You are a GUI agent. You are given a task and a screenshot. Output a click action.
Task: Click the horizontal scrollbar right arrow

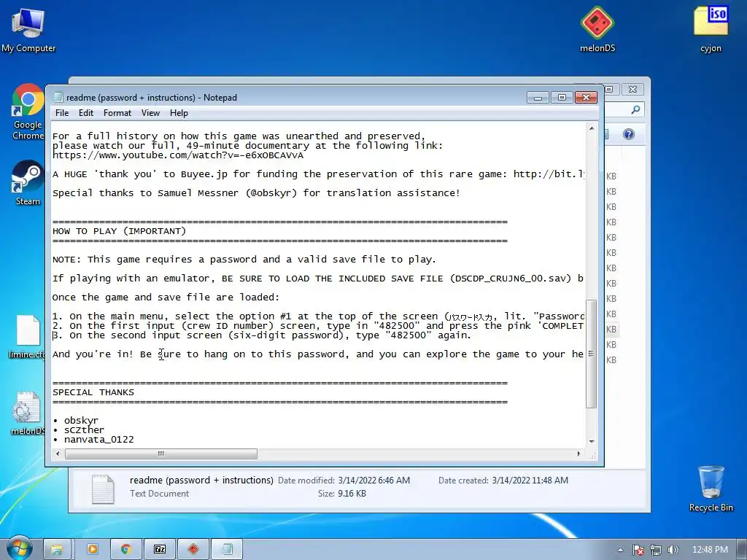578,454
